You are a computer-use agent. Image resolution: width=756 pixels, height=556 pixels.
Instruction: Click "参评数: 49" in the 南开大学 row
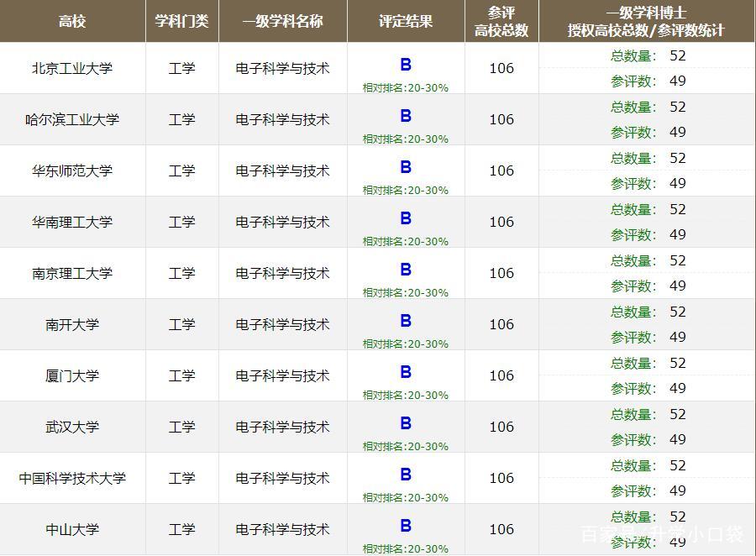[x=648, y=337]
